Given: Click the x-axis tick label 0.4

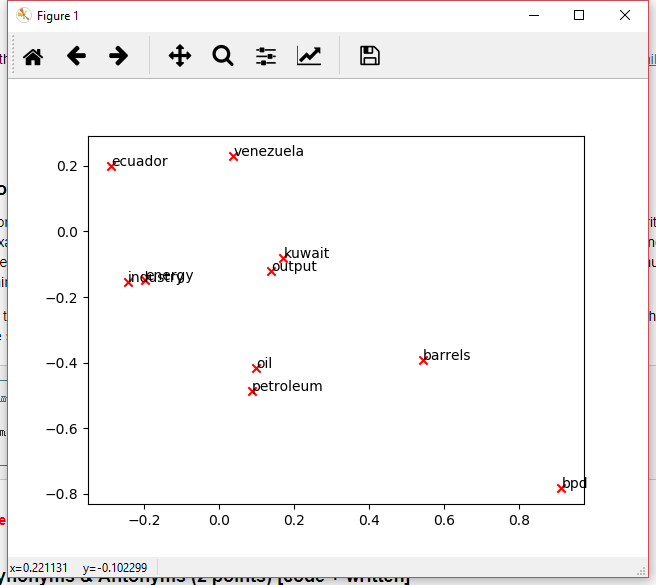Looking at the screenshot, I should pyautogui.click(x=369, y=520).
